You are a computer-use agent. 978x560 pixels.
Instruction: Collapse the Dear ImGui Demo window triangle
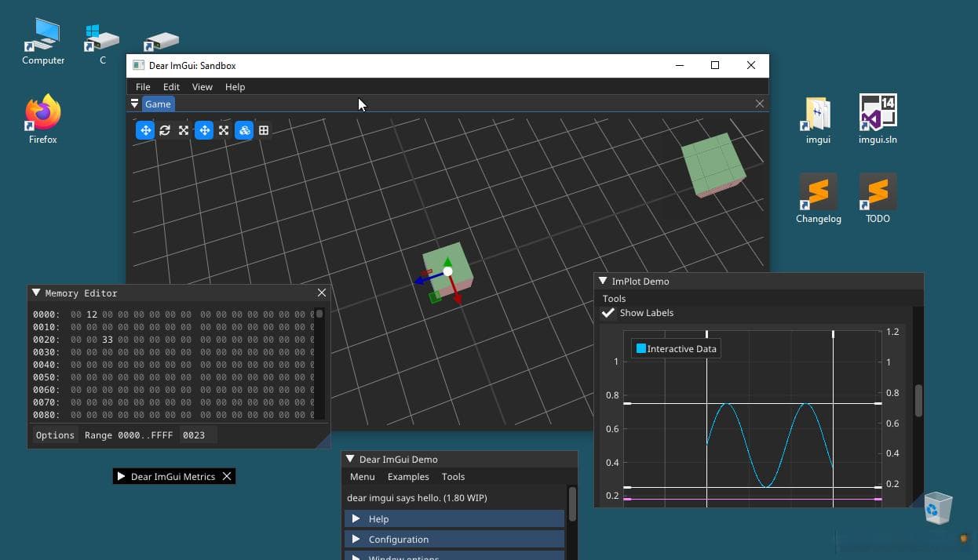(349, 459)
